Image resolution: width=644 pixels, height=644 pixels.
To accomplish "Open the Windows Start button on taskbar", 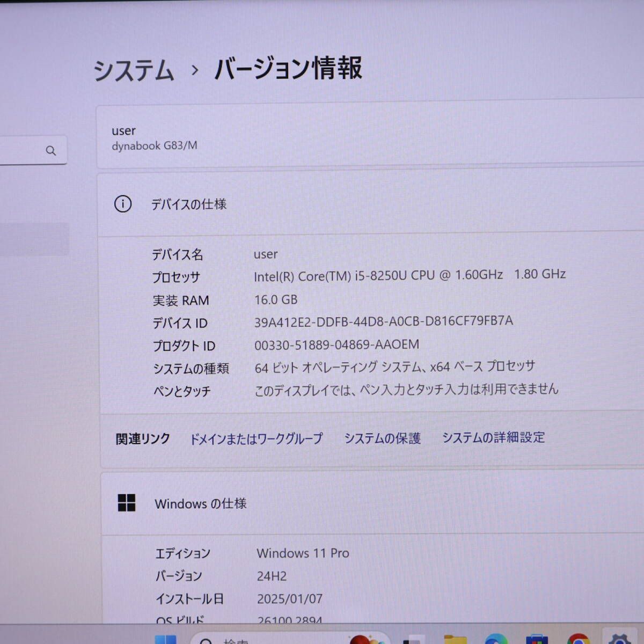I will coord(165,639).
